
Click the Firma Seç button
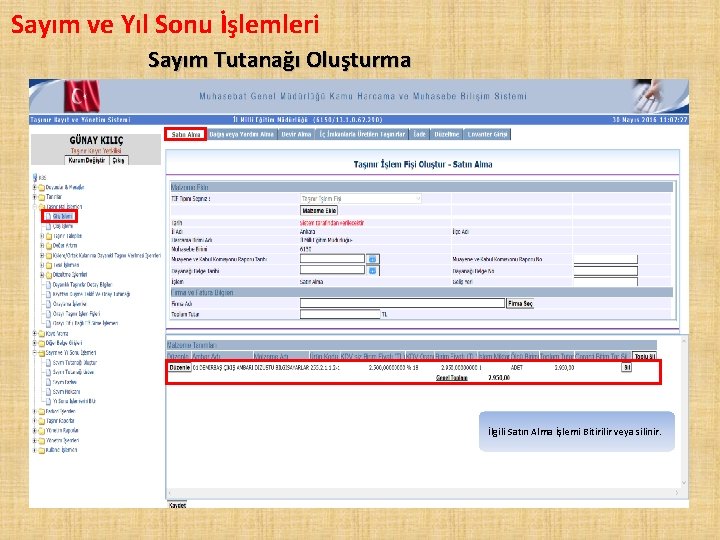click(x=520, y=304)
